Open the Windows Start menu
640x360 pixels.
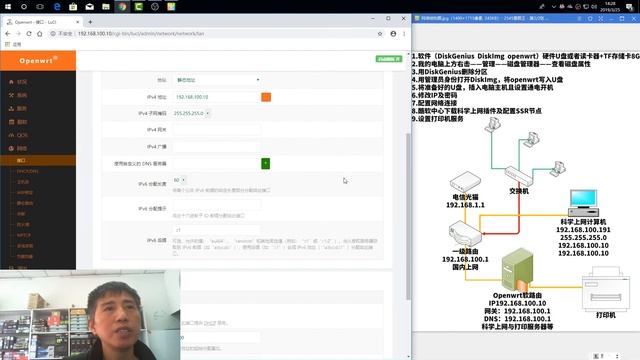click(x=8, y=7)
